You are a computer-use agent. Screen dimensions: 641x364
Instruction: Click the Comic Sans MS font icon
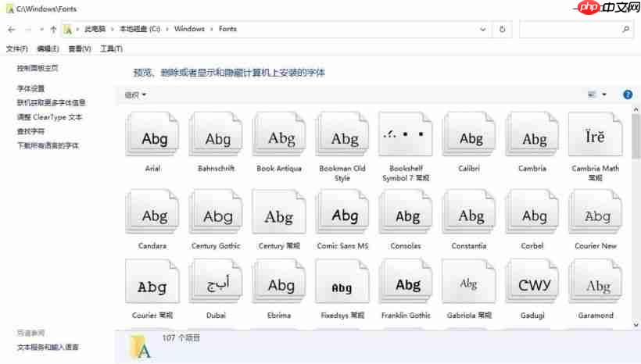(342, 212)
